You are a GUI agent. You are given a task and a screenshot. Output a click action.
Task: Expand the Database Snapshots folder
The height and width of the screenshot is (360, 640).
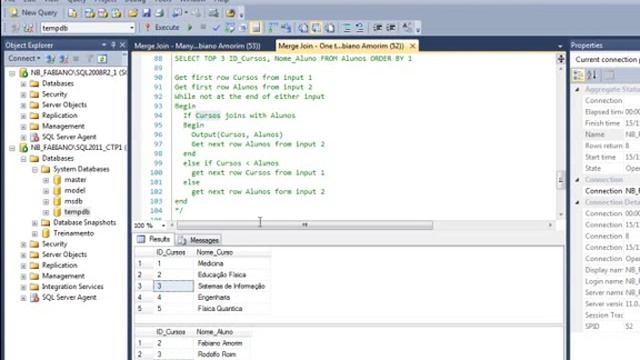[35, 223]
